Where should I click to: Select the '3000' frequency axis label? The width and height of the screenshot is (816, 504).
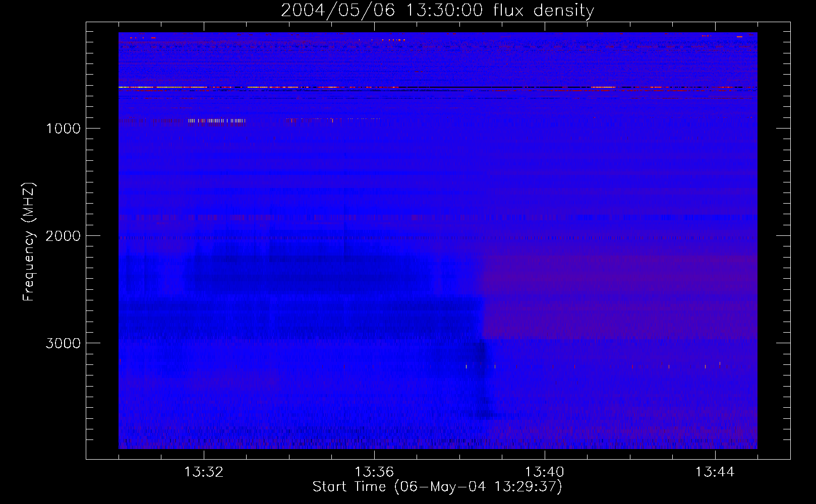click(x=63, y=343)
